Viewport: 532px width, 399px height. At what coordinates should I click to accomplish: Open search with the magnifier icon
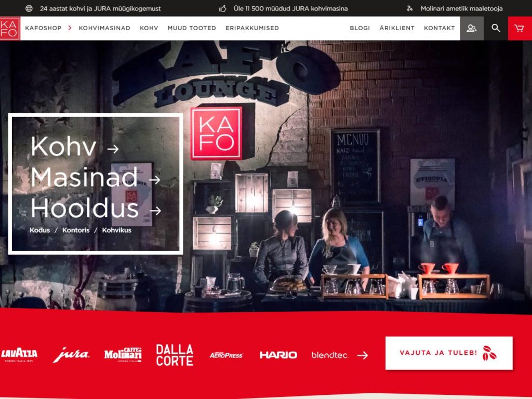pyautogui.click(x=496, y=29)
